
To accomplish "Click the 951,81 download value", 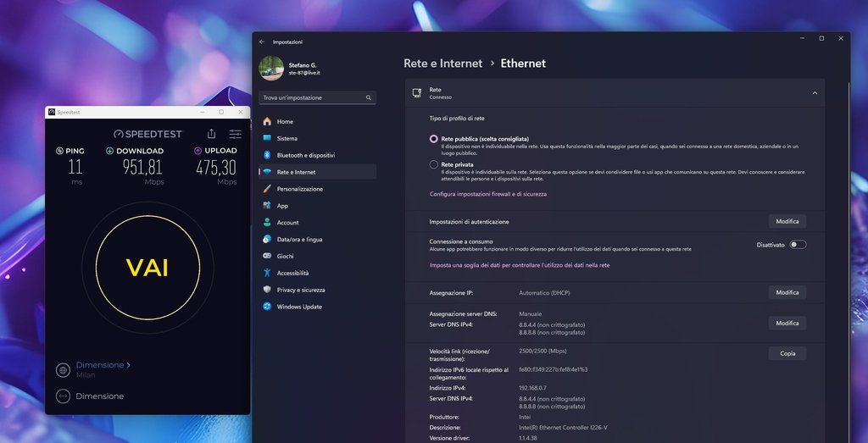I will click(142, 167).
